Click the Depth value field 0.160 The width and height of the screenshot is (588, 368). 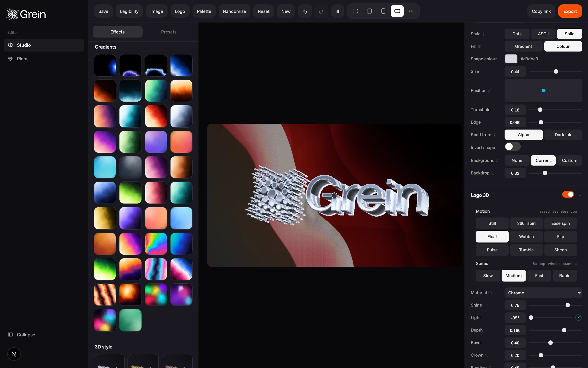(x=515, y=330)
